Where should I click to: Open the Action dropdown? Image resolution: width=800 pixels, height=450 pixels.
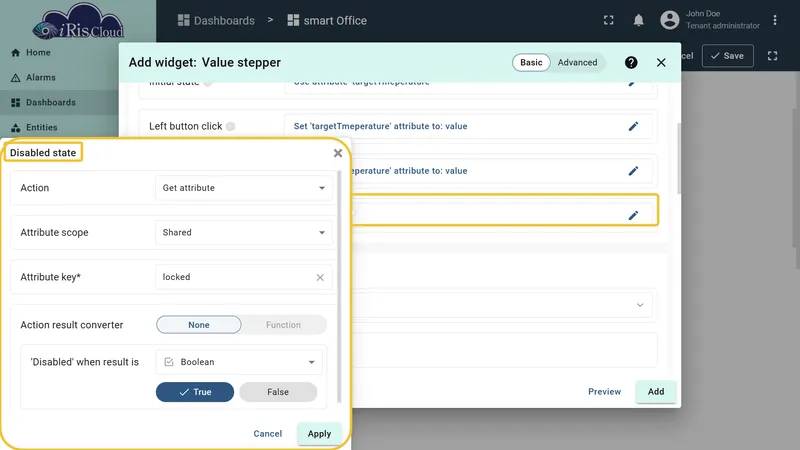(244, 188)
